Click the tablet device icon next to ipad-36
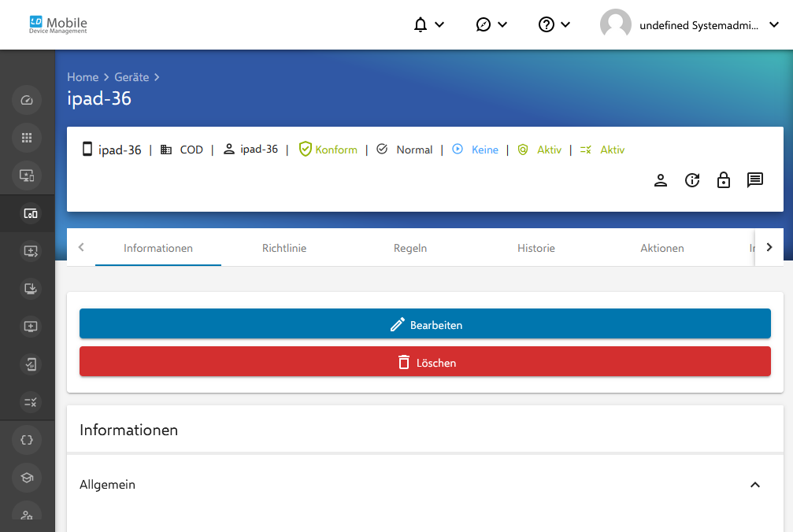793x532 pixels. coord(87,149)
